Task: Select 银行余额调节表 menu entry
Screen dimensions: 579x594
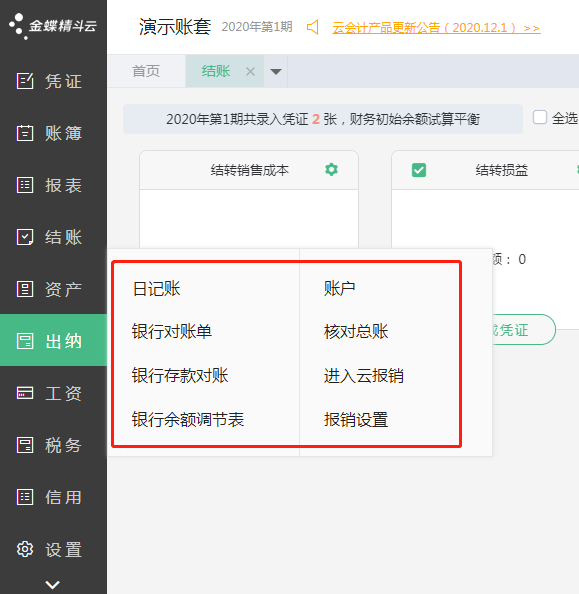Action: (x=188, y=419)
